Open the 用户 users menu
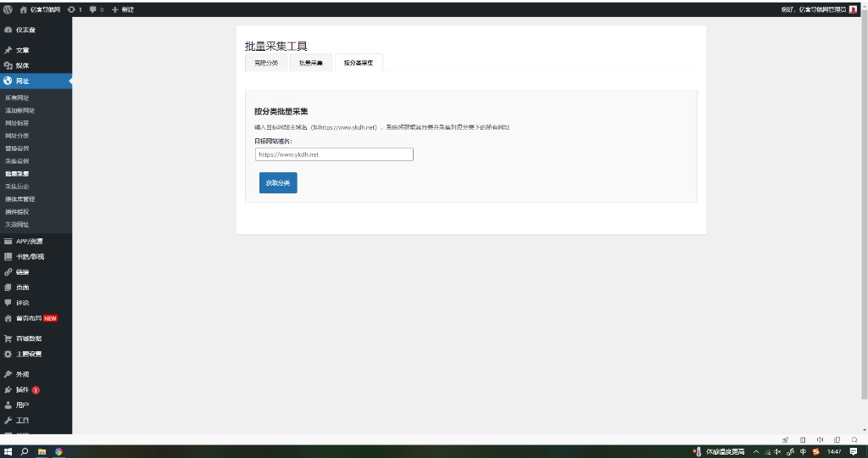 (22, 405)
